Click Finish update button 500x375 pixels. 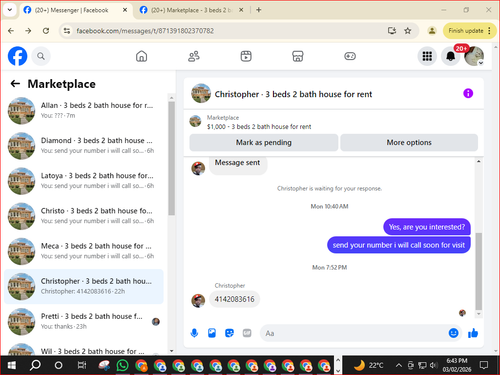pos(466,31)
